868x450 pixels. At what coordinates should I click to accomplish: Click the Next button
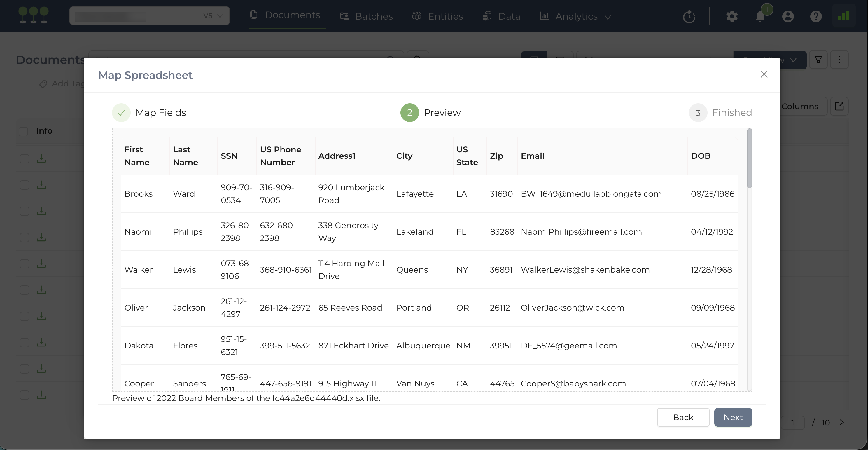(x=733, y=417)
